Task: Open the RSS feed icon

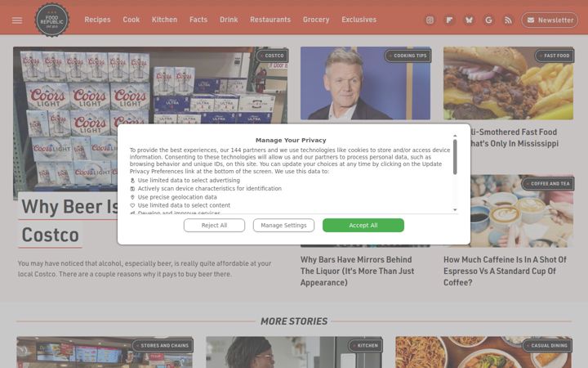Action: point(508,20)
